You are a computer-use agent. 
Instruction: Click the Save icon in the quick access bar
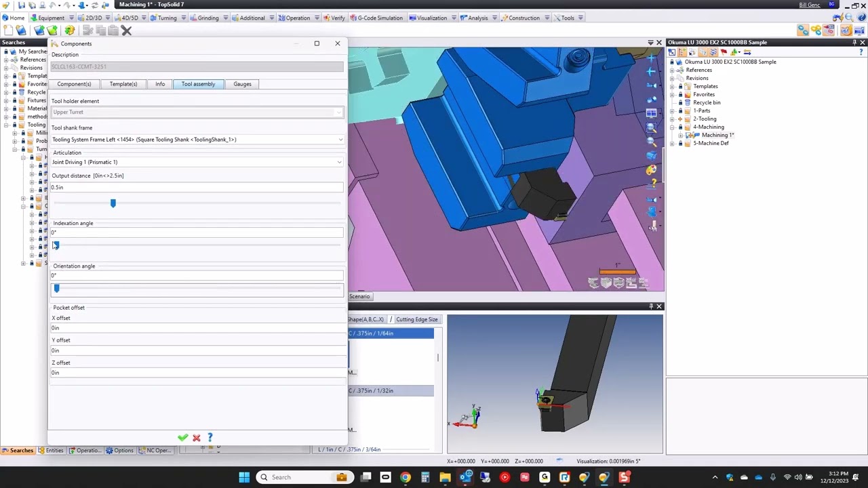tap(22, 5)
